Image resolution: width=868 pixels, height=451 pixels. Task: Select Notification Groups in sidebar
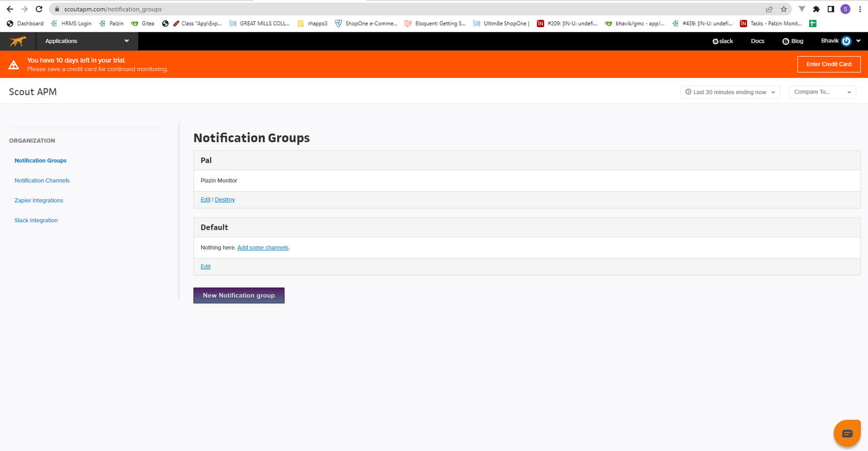tap(41, 160)
